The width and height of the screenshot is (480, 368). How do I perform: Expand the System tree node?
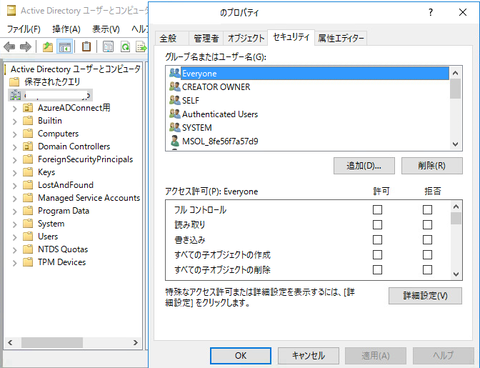coord(14,225)
